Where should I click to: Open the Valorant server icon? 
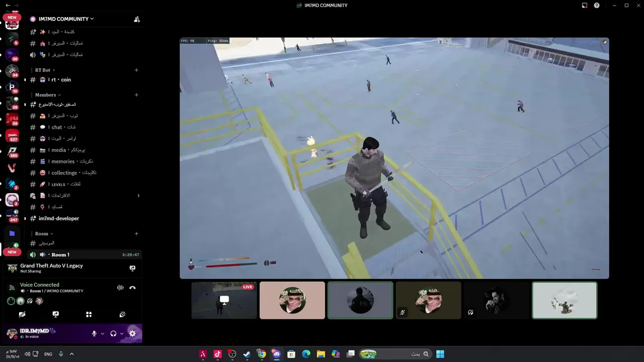(12, 168)
